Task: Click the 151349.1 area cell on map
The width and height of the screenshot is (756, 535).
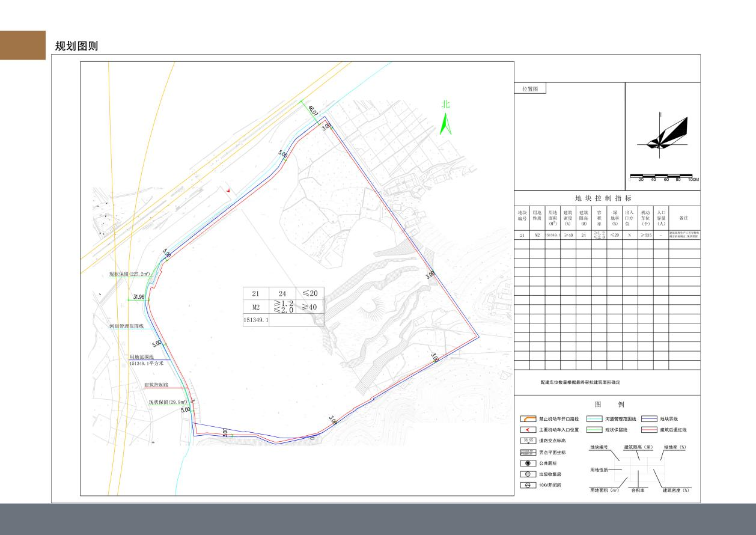Action: click(256, 320)
